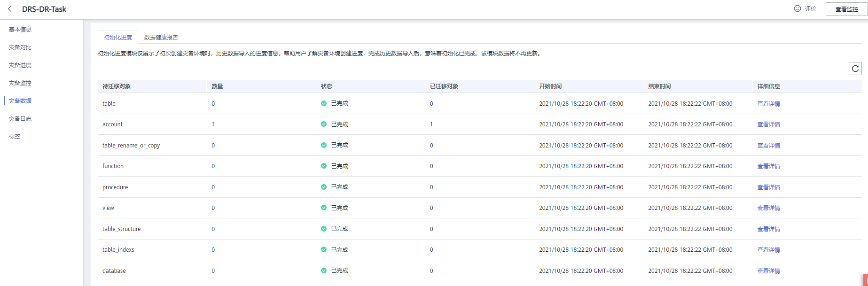
Task: Select 标签 in the sidebar
Action: (15, 137)
